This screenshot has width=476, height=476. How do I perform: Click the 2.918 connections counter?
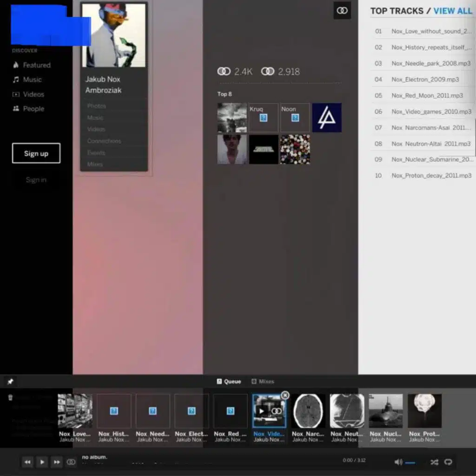click(x=280, y=72)
